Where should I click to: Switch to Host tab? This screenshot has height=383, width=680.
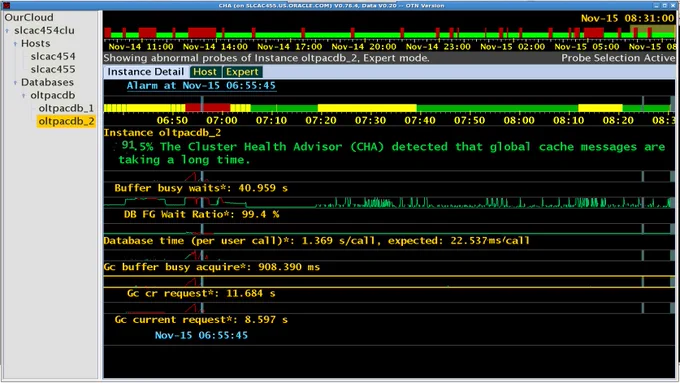pyautogui.click(x=205, y=72)
